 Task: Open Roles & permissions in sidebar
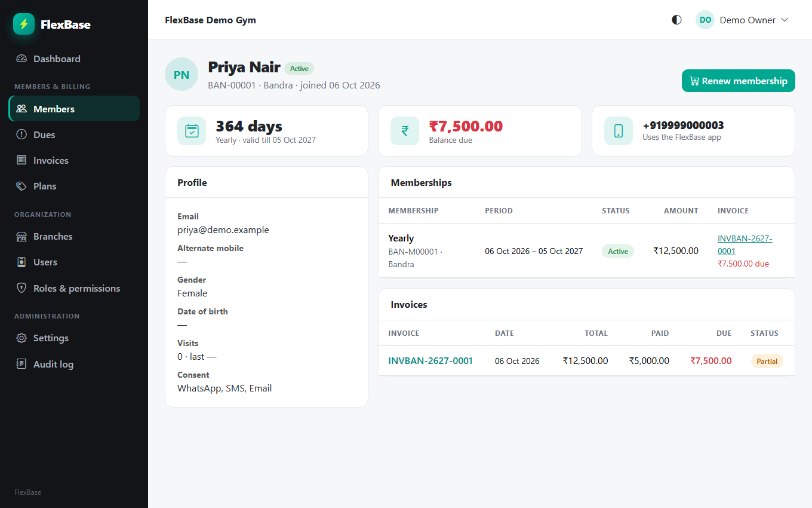coord(74,288)
